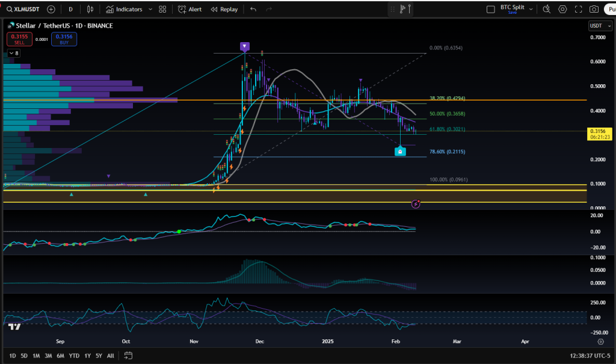Click the 61.80% (0.3021) Fibonacci label
Viewport: 616px width, 364px height.
click(x=447, y=129)
